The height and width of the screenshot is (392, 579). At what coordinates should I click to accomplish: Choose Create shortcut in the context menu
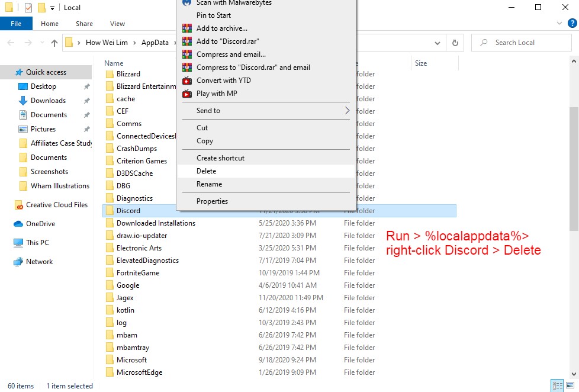[266, 158]
